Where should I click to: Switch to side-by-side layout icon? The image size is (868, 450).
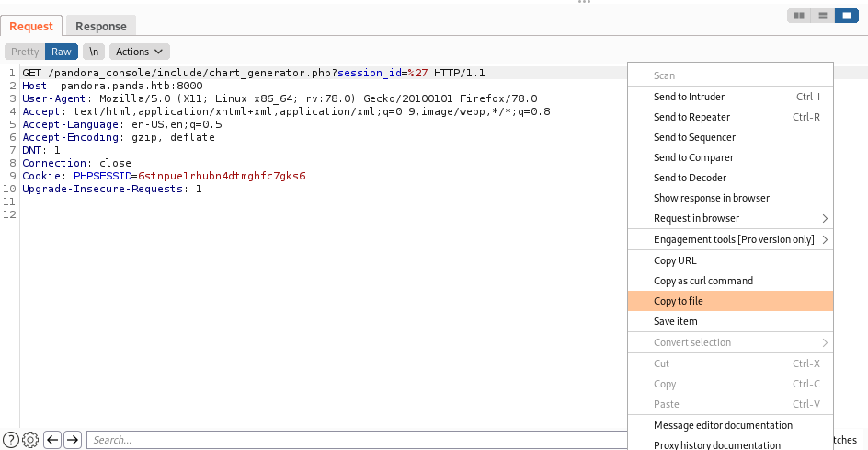pos(799,16)
